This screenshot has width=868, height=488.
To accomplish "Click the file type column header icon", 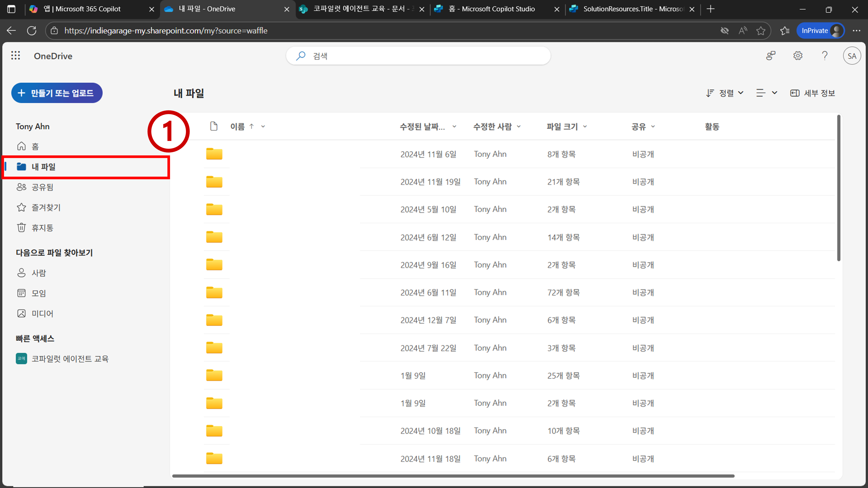I will (x=214, y=126).
